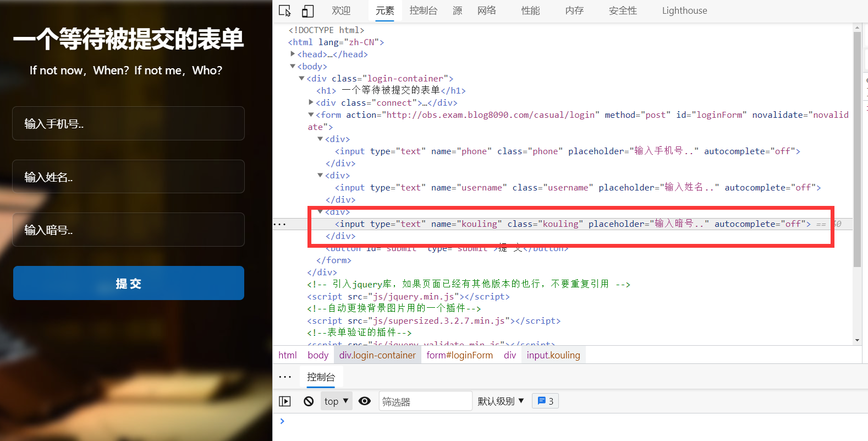Click the 输入手机号 phone field
The width and height of the screenshot is (868, 441).
pos(128,123)
